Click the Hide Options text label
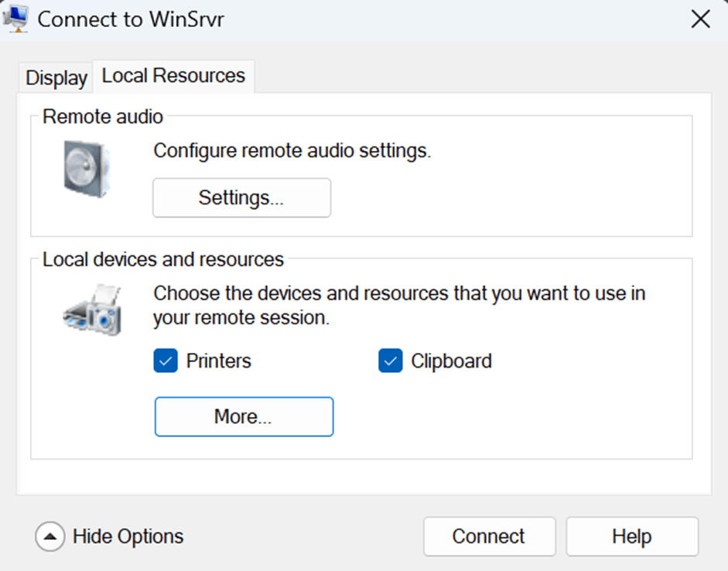728x571 pixels. tap(128, 537)
